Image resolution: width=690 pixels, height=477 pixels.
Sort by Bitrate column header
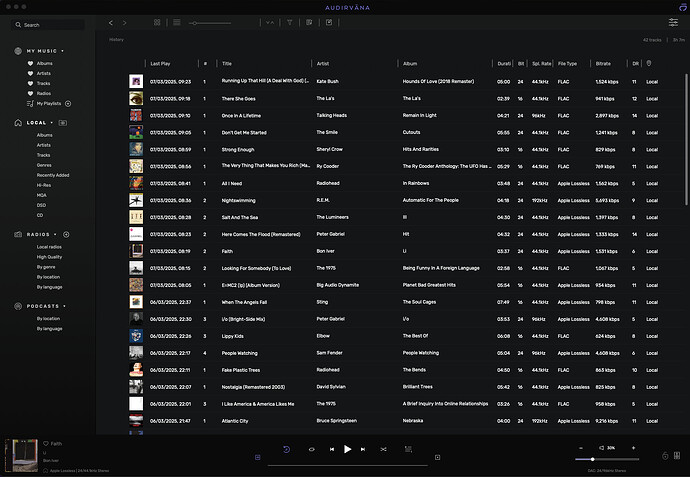(603, 64)
